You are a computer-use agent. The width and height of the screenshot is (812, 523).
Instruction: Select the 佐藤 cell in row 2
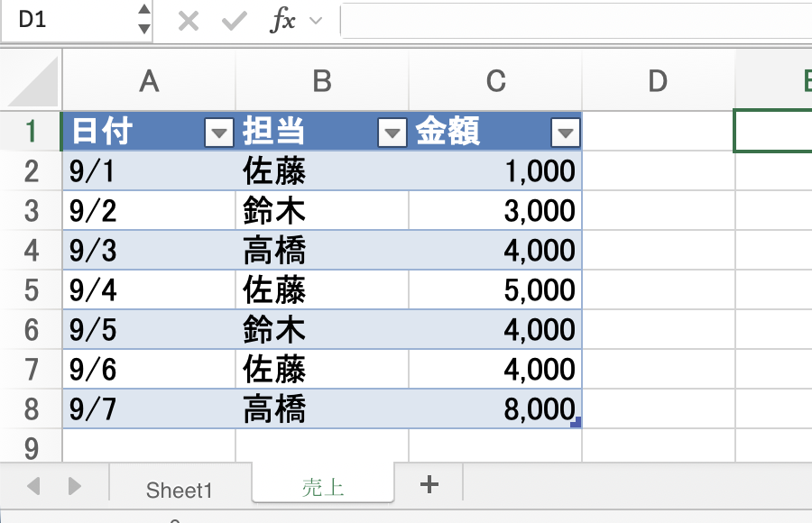[x=322, y=171]
